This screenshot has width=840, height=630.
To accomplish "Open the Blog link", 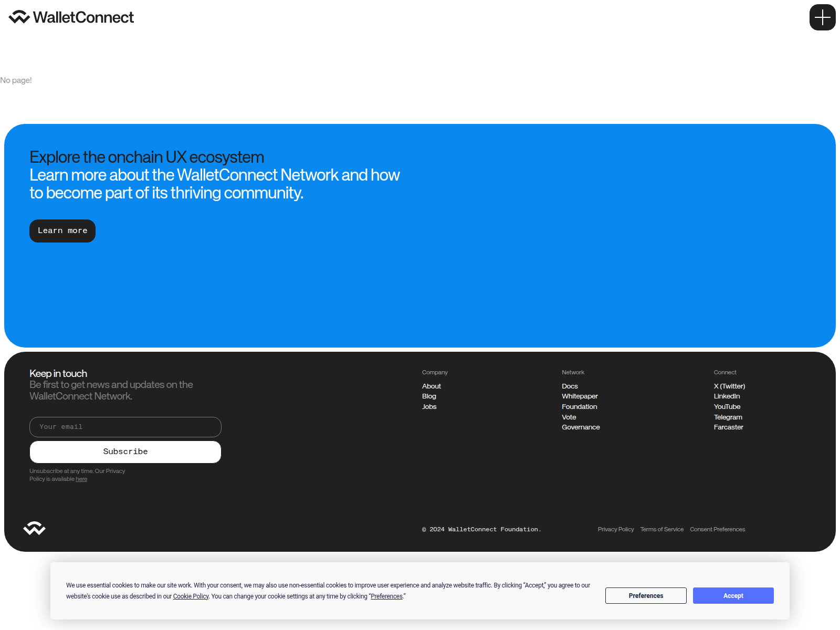I will coord(429,396).
